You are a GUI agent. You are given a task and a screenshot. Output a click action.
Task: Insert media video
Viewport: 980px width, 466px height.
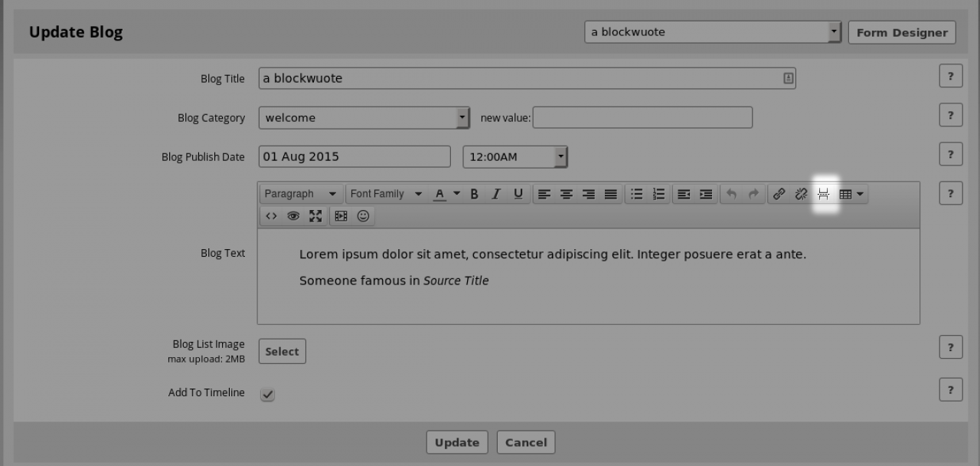click(x=341, y=216)
